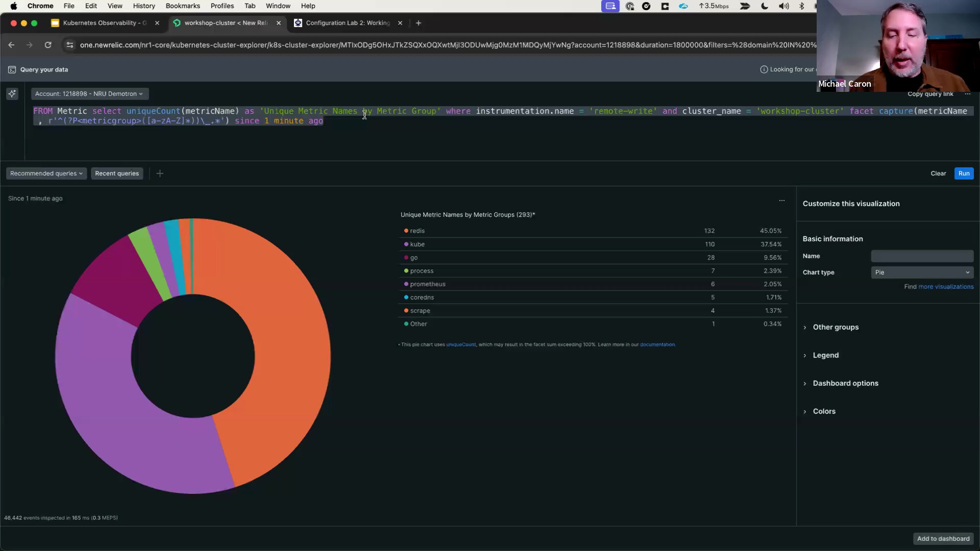This screenshot has height=551, width=980.
Task: Expand the Dashboard options section
Action: coord(845,383)
